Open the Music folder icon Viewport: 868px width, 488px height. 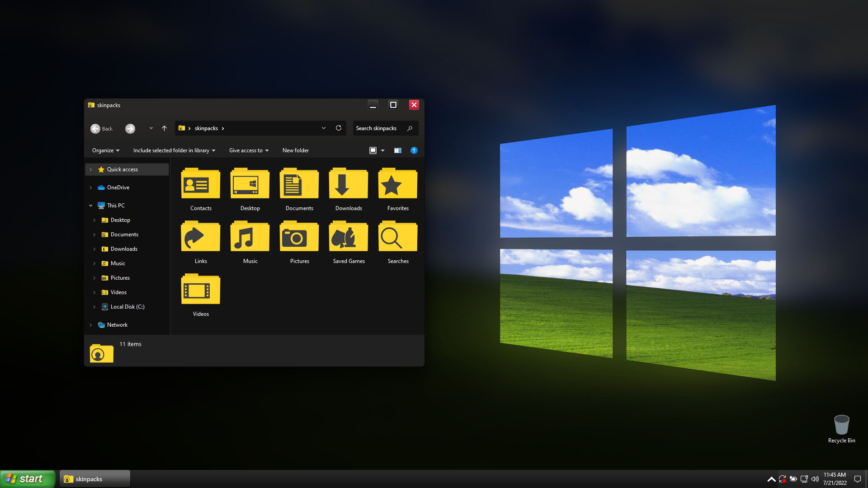[x=250, y=237]
